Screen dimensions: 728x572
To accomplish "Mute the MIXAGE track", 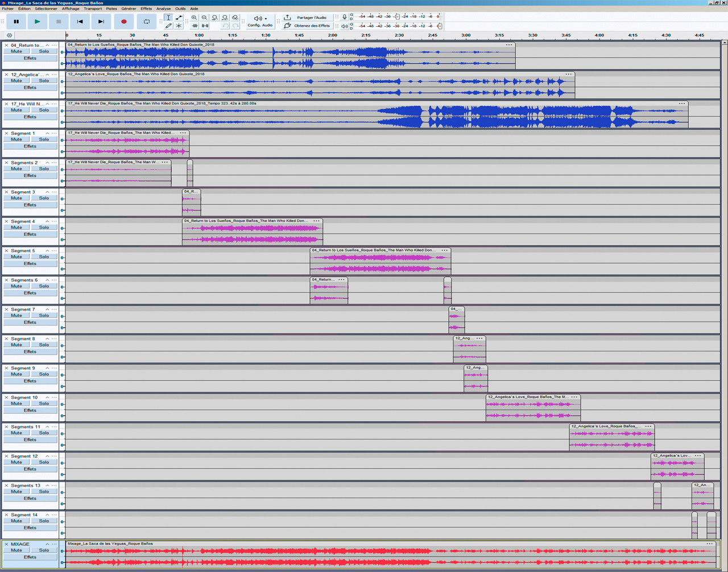I will click(16, 550).
